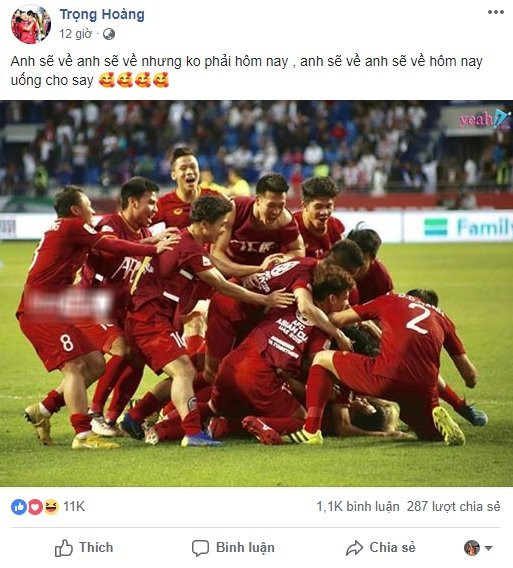This screenshot has height=568, width=513.
Task: Open the 1,1K bình luận comments
Action: click(x=358, y=506)
